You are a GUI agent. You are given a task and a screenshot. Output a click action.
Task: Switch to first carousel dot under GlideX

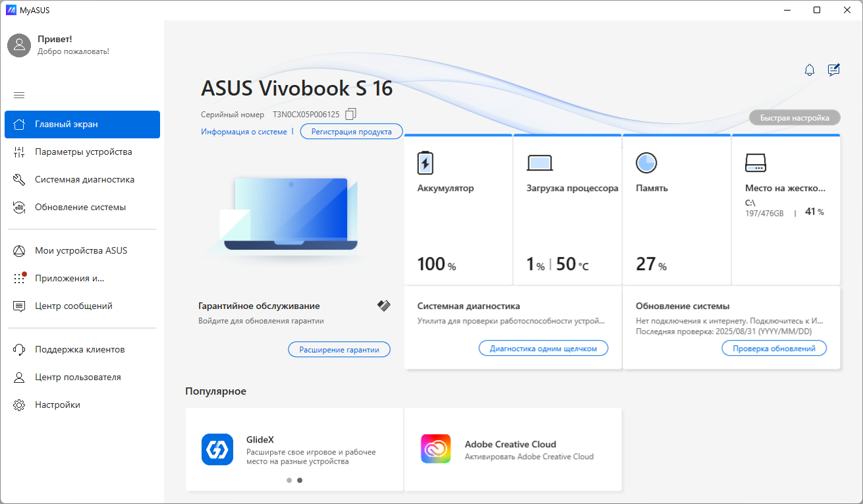[x=289, y=480]
